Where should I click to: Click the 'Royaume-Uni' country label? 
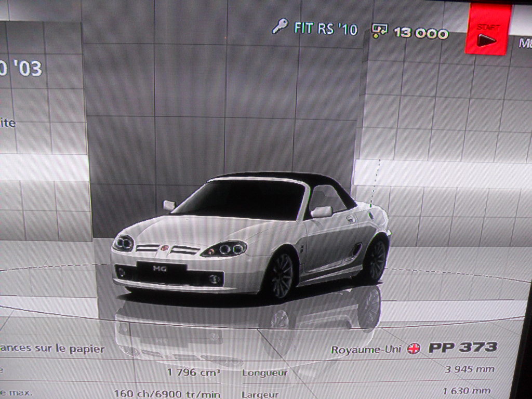click(366, 350)
